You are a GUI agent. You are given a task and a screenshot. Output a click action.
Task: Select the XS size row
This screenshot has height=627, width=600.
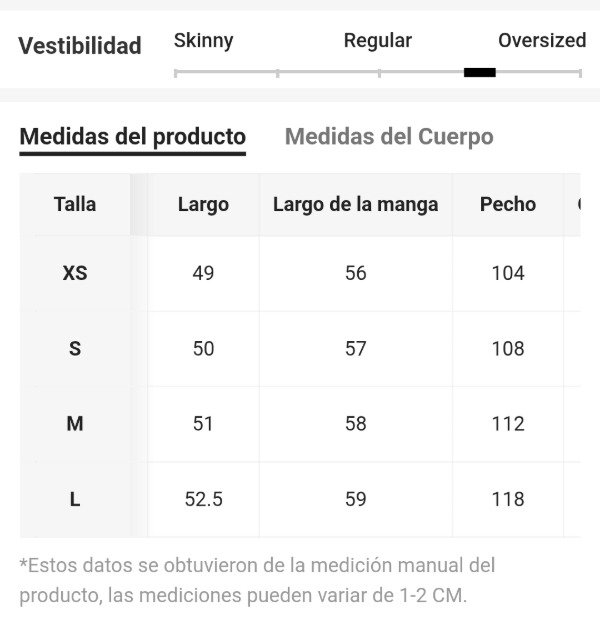click(x=75, y=273)
